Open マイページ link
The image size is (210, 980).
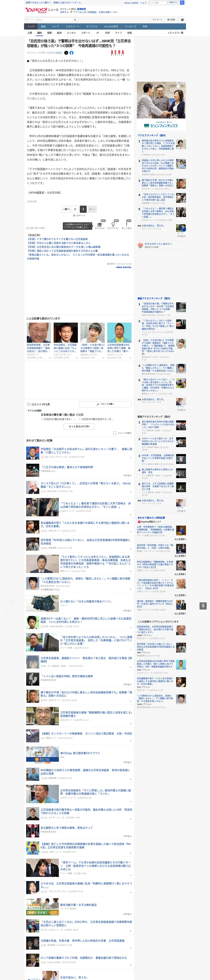tap(157, 20)
